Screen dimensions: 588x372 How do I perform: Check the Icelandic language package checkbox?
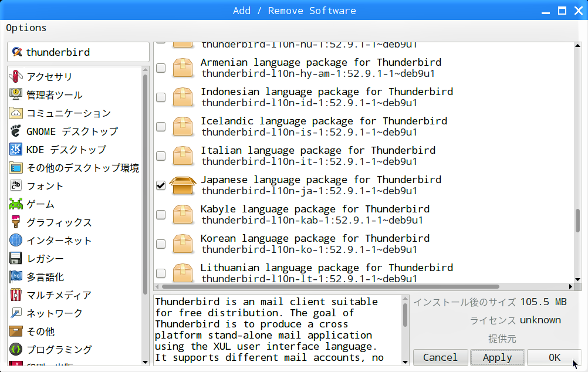(161, 126)
